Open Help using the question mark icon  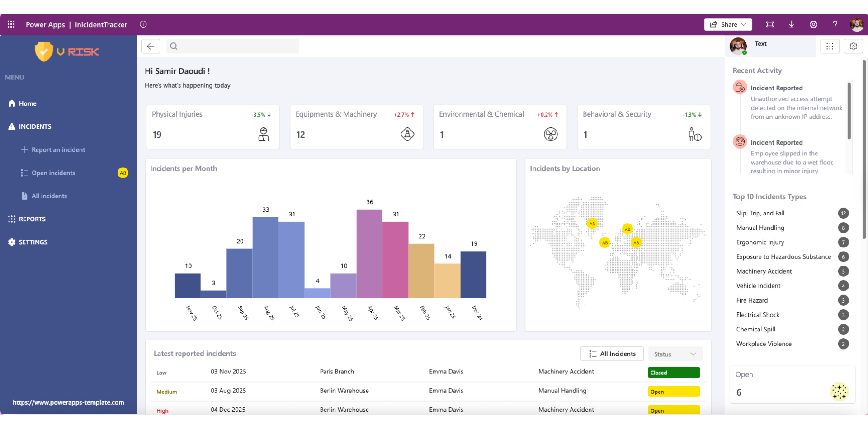point(835,24)
